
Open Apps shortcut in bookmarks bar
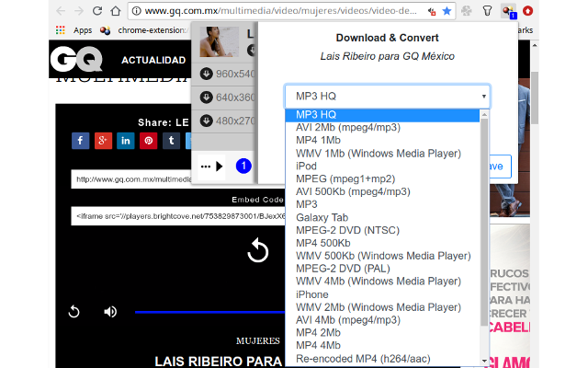click(x=73, y=30)
